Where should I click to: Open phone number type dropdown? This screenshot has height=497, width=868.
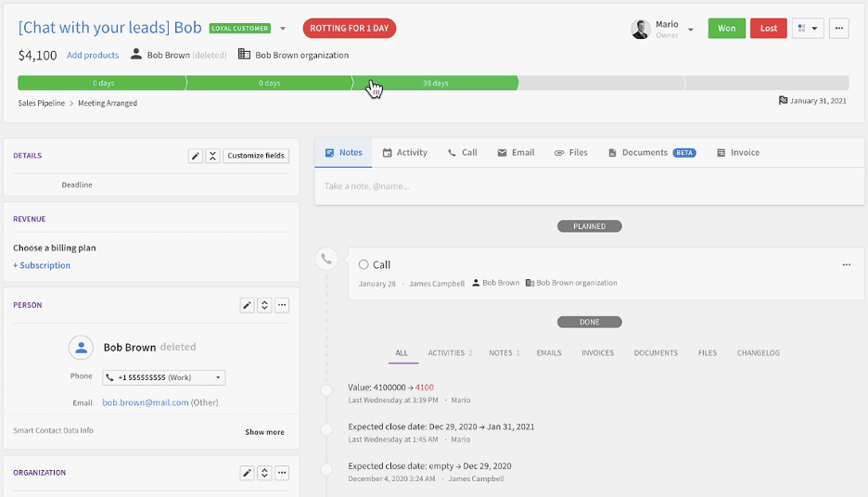(x=218, y=378)
